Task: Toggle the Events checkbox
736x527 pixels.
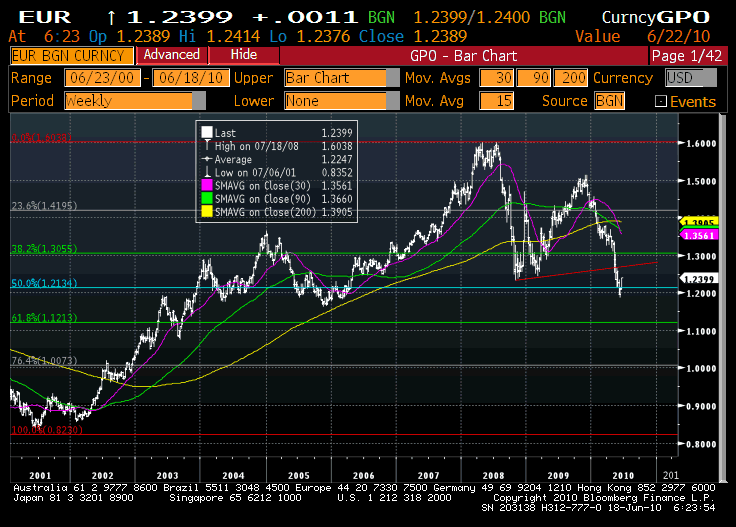Action: tap(660, 101)
